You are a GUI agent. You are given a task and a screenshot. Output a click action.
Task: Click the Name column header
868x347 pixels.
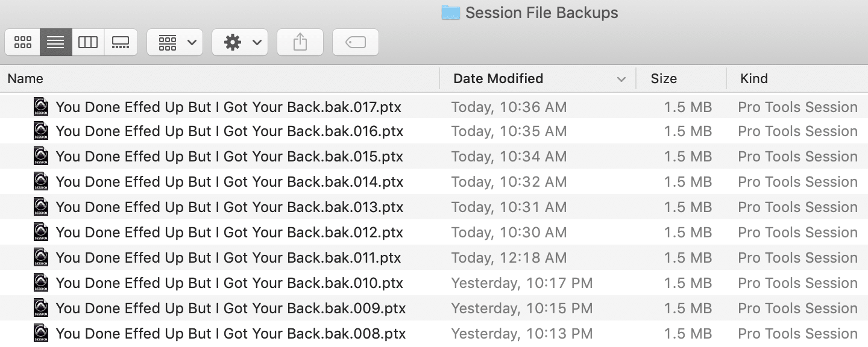(25, 78)
